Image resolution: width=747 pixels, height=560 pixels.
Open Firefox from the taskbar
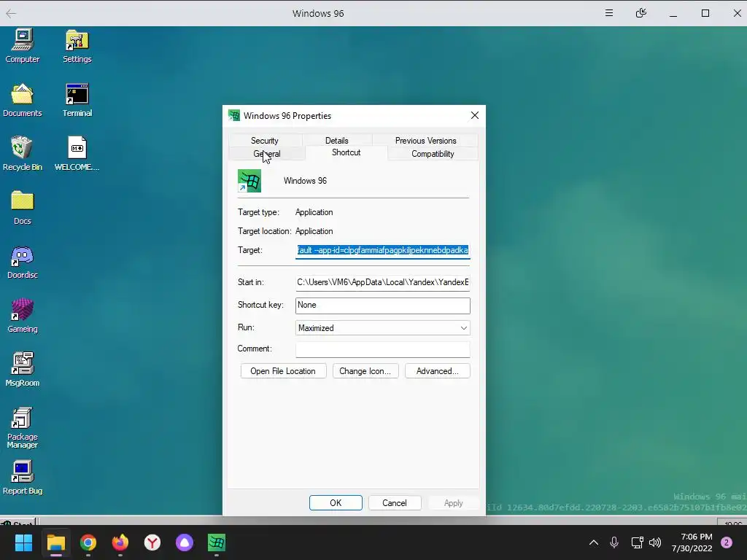[x=120, y=542]
